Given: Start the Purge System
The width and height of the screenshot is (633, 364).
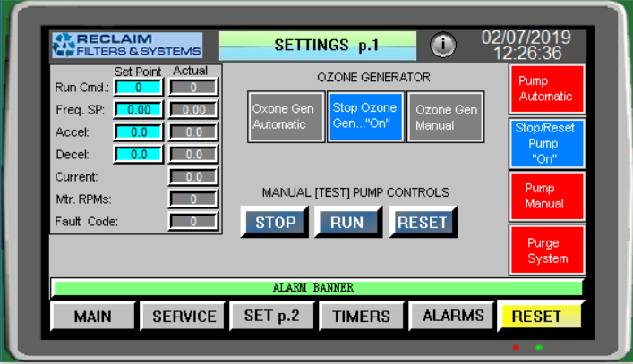Looking at the screenshot, I should pos(546,250).
